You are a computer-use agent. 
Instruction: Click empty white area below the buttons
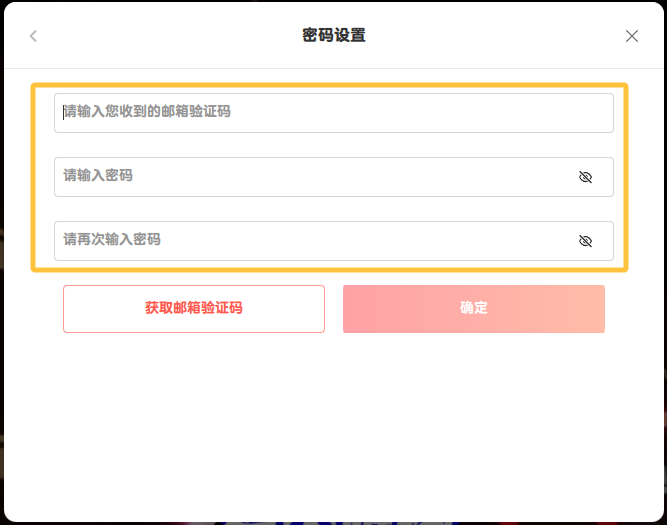click(333, 430)
